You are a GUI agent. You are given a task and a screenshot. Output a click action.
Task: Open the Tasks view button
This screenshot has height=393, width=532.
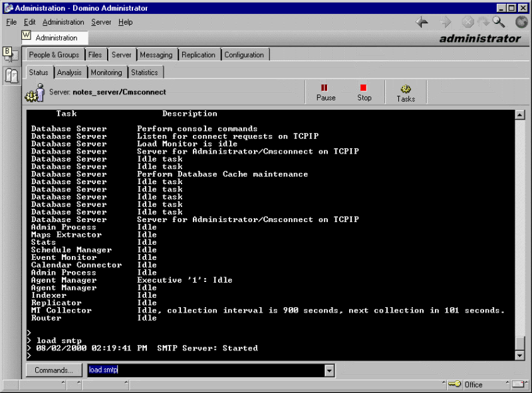(x=406, y=93)
